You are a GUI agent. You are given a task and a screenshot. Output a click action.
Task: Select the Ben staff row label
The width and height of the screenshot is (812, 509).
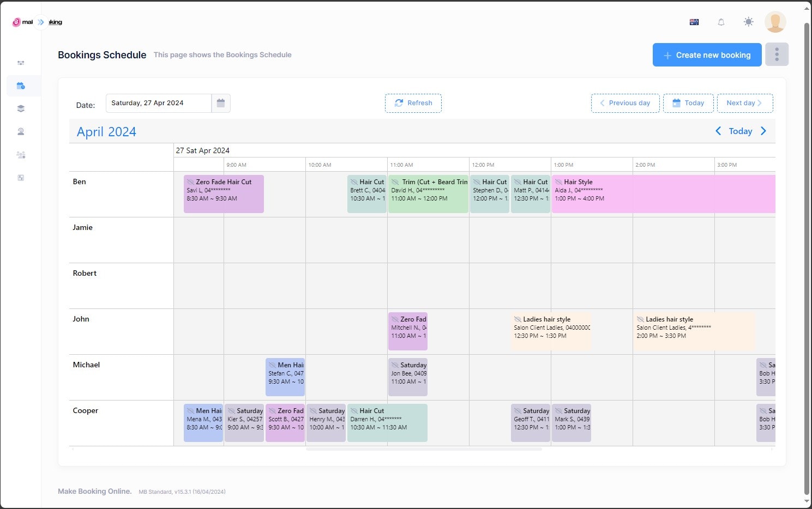[79, 181]
